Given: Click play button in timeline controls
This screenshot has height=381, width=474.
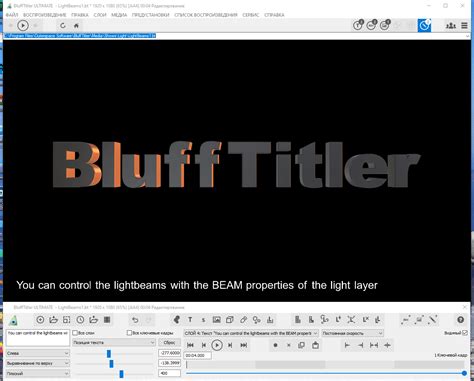Looking at the screenshot, I should coord(217,345).
